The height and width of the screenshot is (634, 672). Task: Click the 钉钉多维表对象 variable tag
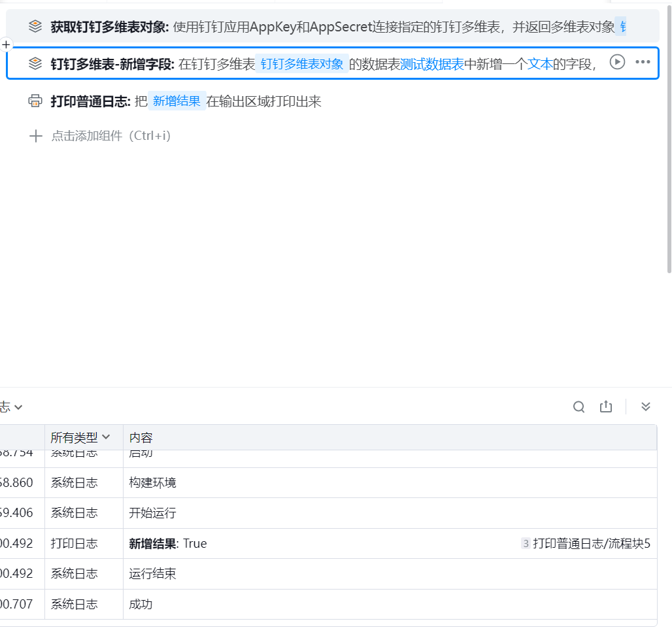click(302, 63)
